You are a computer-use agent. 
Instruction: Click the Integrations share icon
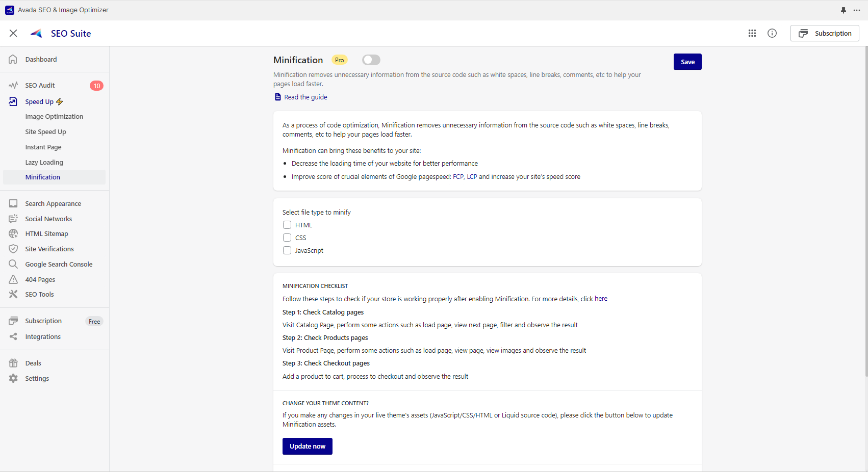(x=13, y=336)
